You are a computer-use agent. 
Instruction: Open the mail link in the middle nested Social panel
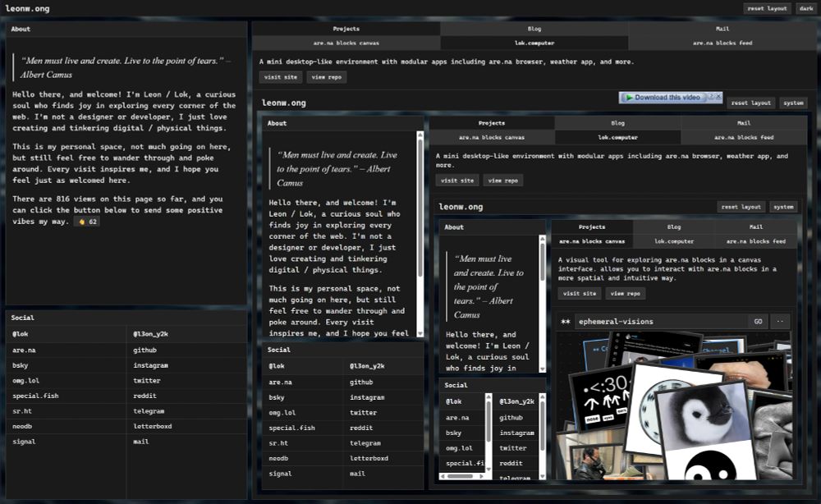pyautogui.click(x=358, y=473)
